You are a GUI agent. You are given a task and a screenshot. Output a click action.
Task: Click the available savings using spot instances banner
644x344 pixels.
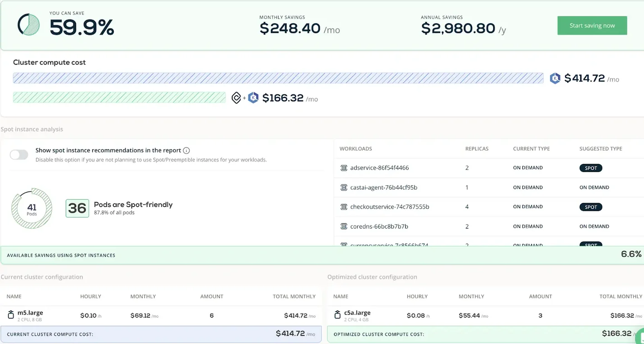(x=322, y=254)
